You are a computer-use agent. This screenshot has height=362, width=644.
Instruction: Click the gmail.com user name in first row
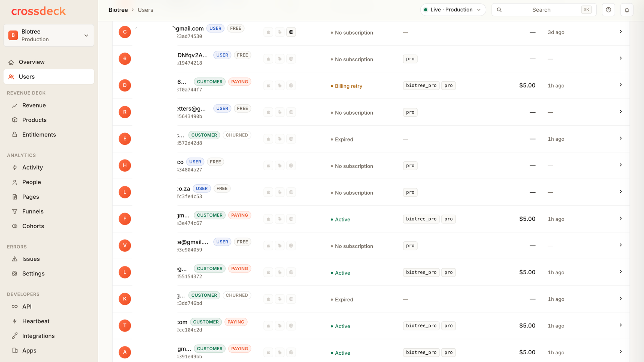pyautogui.click(x=189, y=28)
